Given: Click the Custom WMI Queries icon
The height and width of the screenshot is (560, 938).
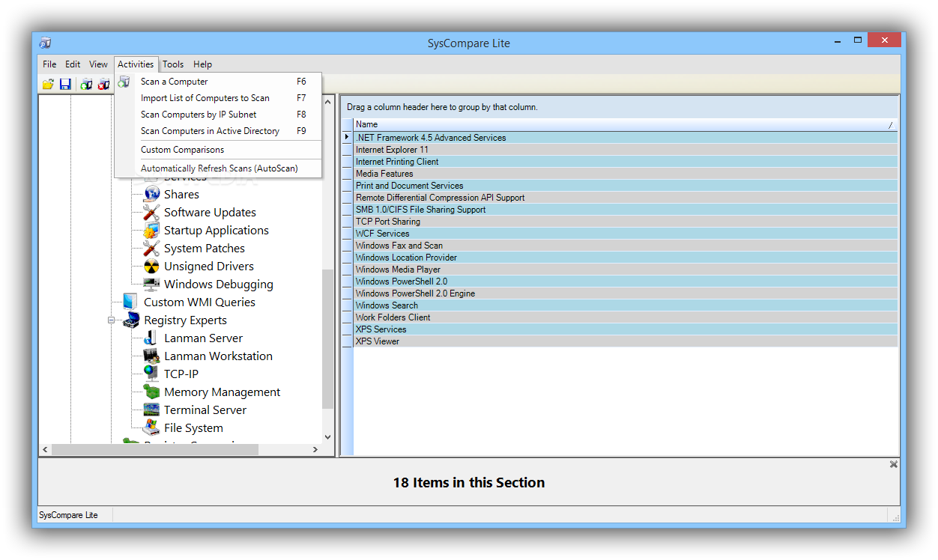Looking at the screenshot, I should pos(131,302).
